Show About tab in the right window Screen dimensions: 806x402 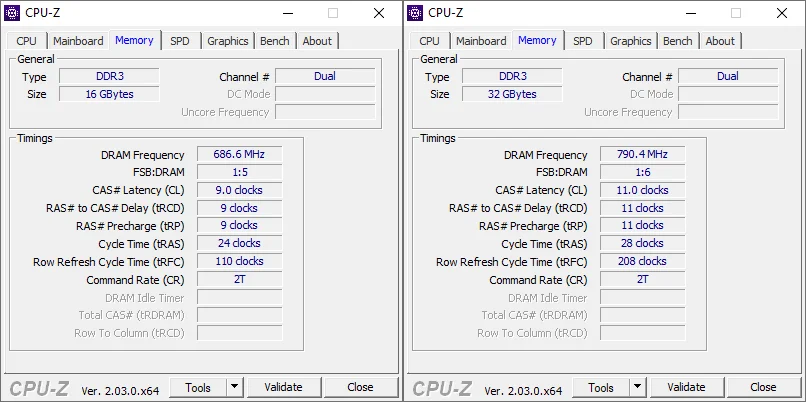coord(720,41)
